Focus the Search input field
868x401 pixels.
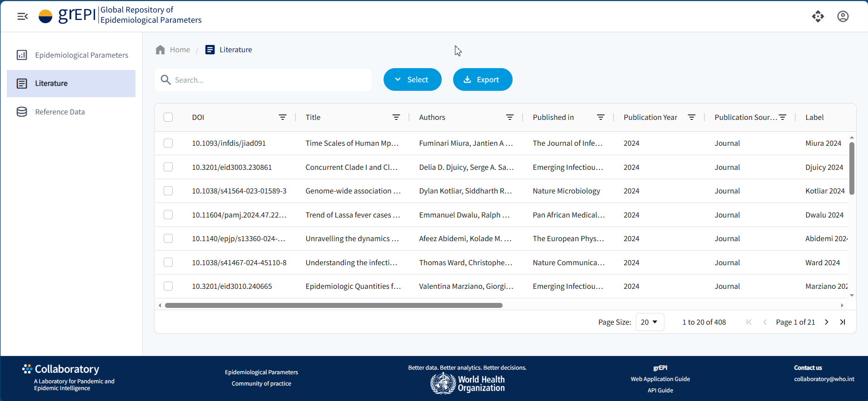[263, 80]
